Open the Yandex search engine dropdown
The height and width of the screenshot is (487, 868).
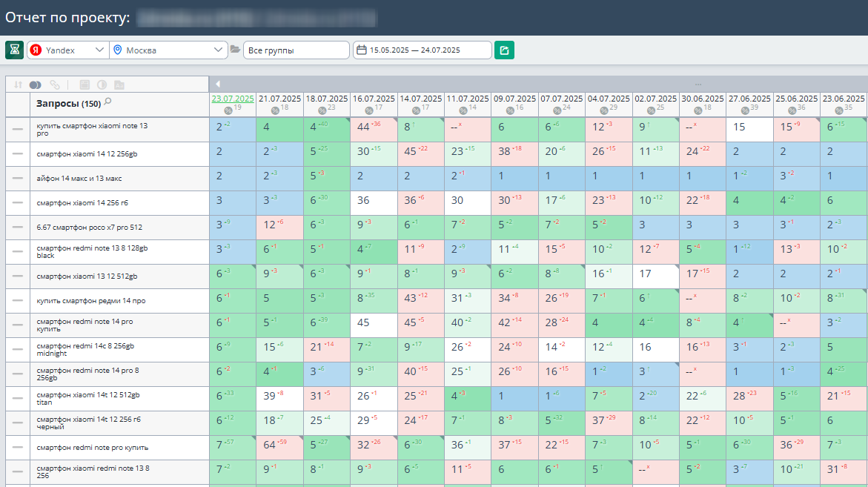coord(67,50)
